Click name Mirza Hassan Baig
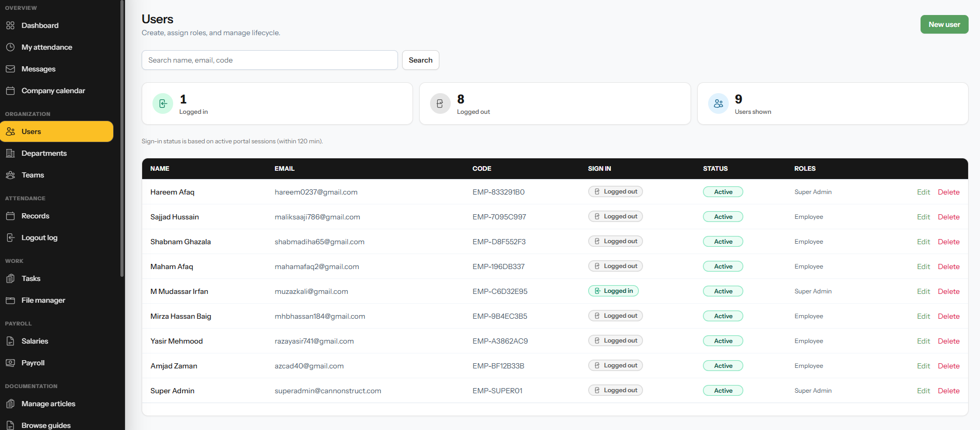This screenshot has height=430, width=980. [180, 316]
